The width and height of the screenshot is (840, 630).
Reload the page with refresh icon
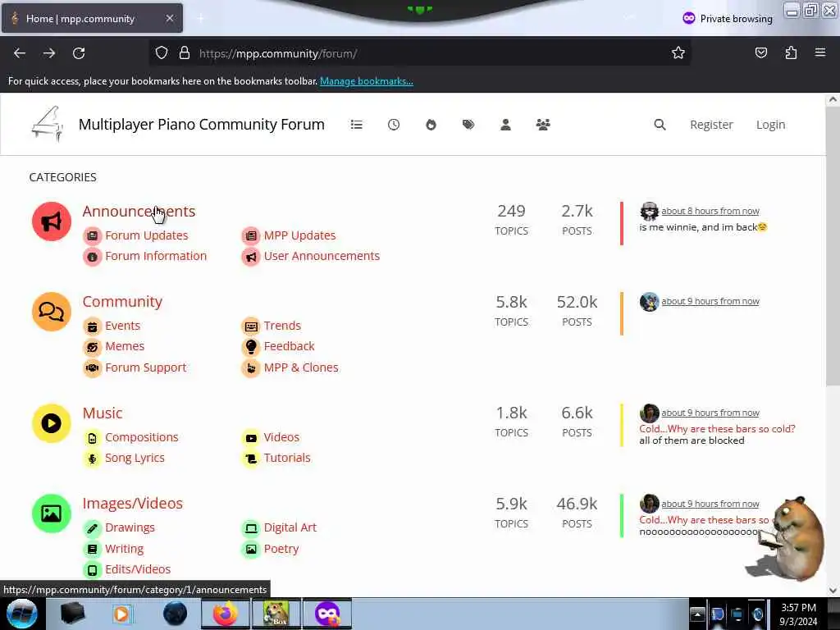pyautogui.click(x=79, y=53)
